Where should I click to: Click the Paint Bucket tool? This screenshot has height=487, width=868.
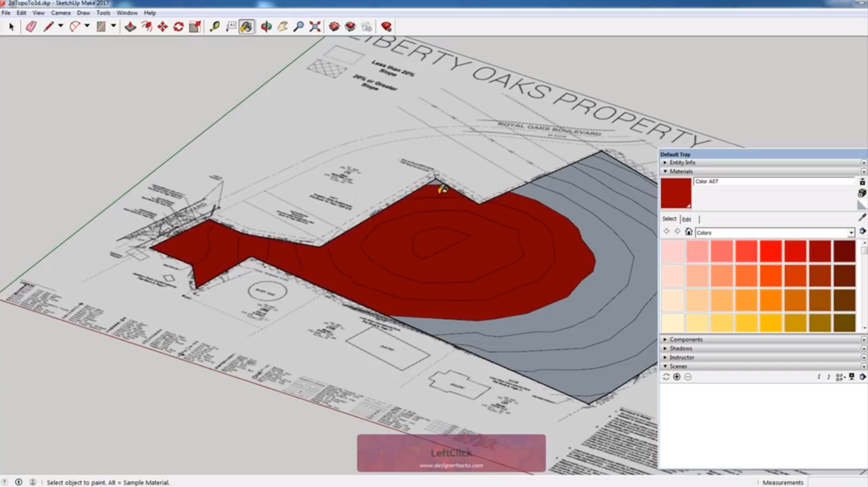point(247,27)
